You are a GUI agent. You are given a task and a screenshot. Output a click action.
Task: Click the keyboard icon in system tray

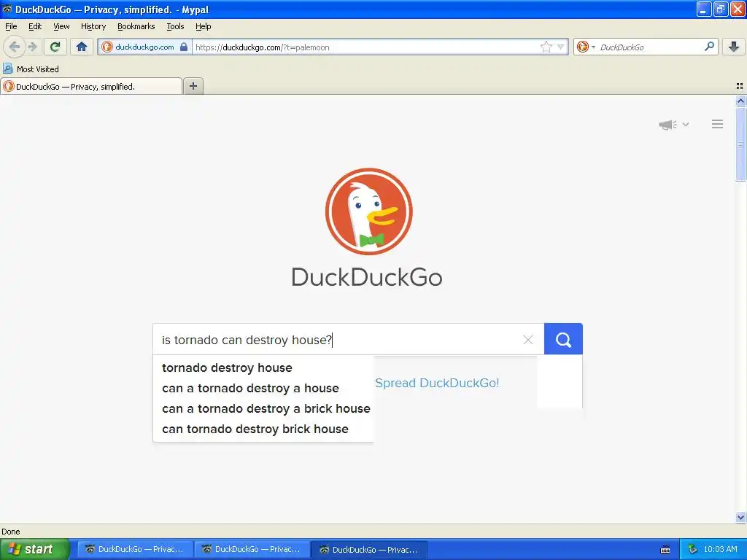pyautogui.click(x=665, y=550)
